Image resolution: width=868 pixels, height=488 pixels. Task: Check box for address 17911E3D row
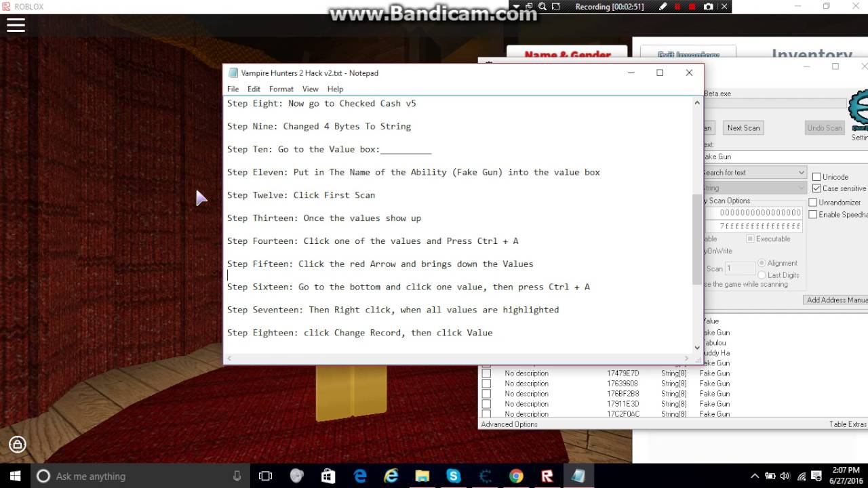point(486,404)
